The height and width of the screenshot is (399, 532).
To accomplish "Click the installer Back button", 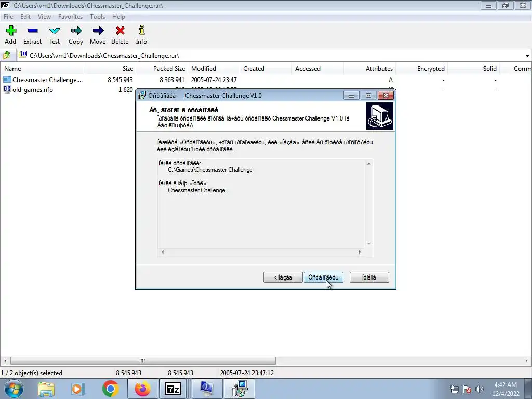I will click(x=283, y=277).
